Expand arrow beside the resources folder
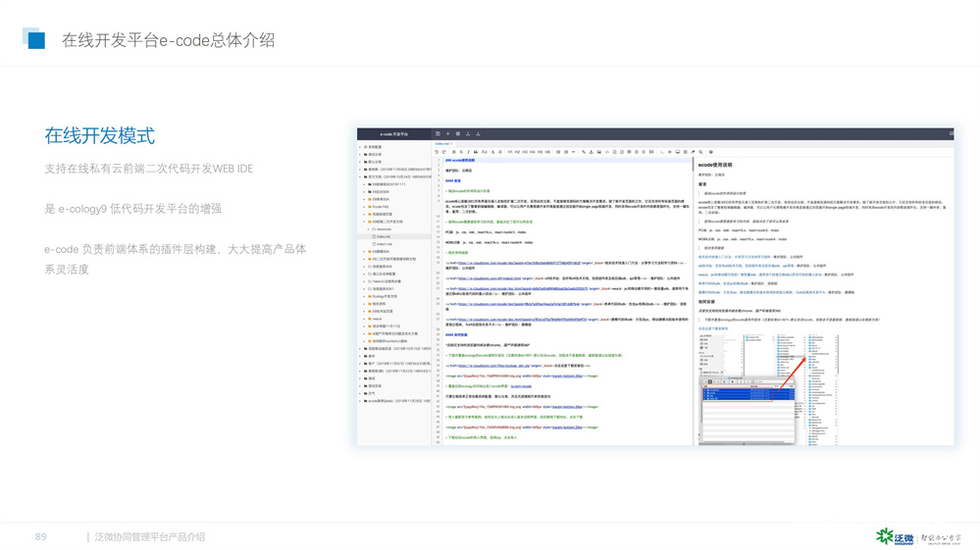The image size is (980, 550). (368, 229)
